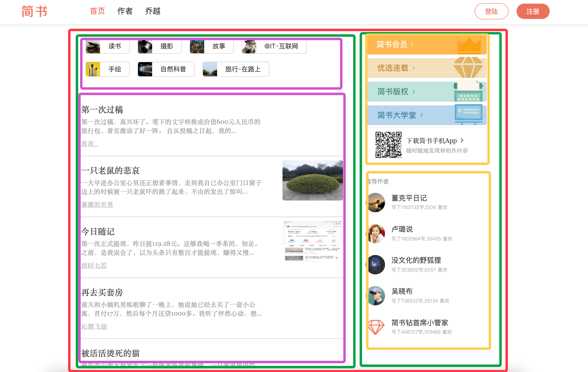This screenshot has height=372, width=588.
Task: Open the 手绘 topic tag
Action: click(107, 69)
